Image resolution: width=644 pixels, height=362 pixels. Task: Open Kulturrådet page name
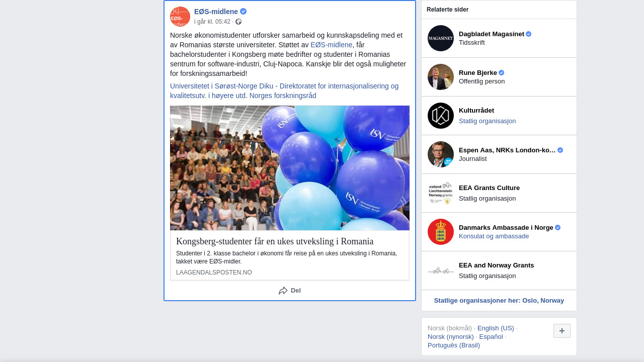[476, 111]
